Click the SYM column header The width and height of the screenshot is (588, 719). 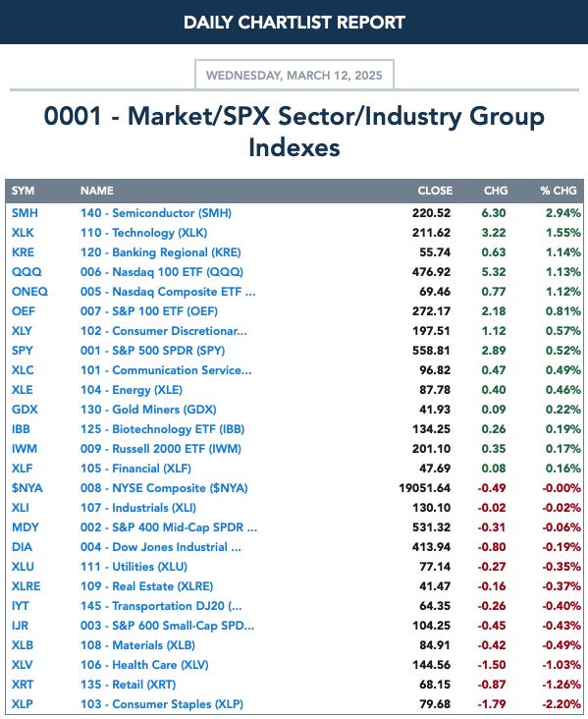(23, 191)
